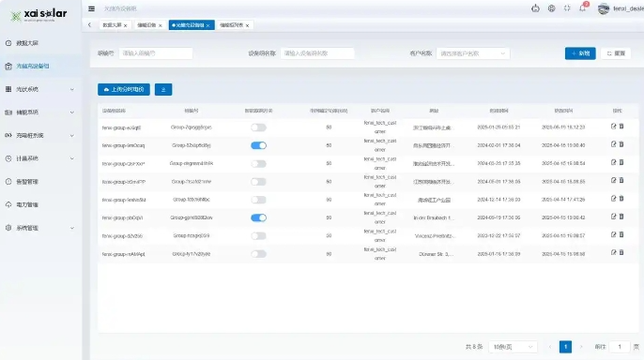Click the blue 新增 add button
This screenshot has width=644, height=360.
pyautogui.click(x=580, y=53)
